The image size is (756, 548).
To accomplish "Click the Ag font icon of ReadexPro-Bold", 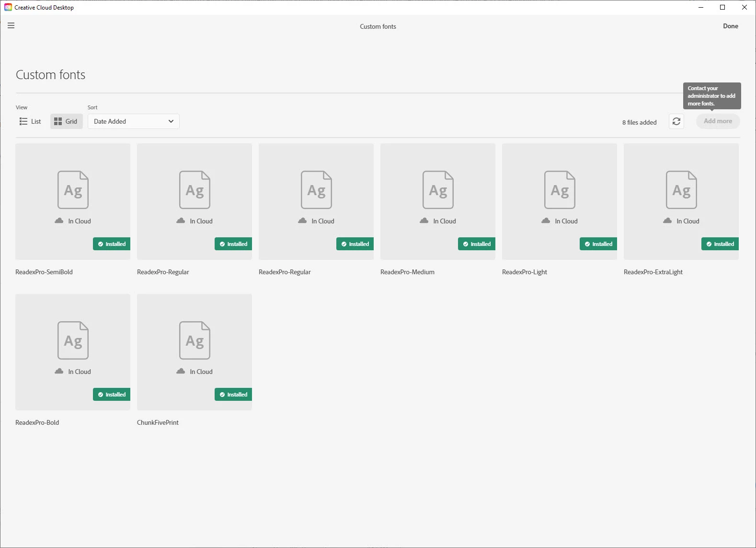I will 73,340.
